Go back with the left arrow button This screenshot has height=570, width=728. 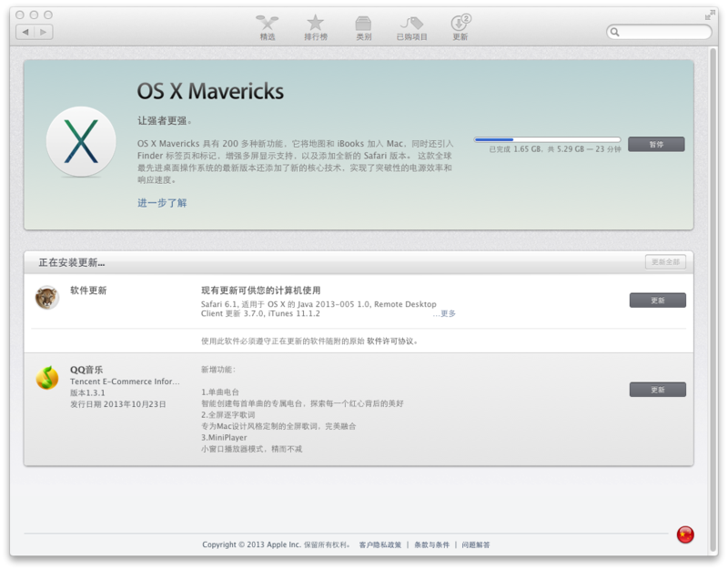(25, 32)
